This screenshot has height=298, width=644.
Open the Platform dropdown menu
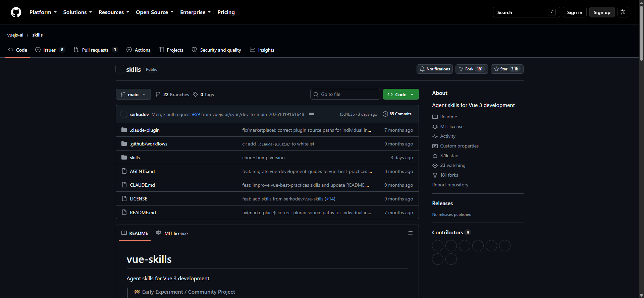[x=43, y=12]
